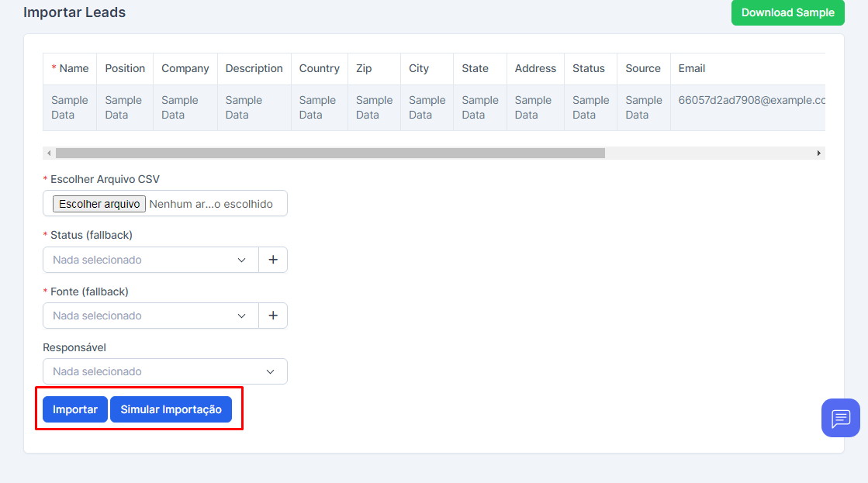Click the table's horizontal scrollbar thumb
This screenshot has width=868, height=483.
330,154
